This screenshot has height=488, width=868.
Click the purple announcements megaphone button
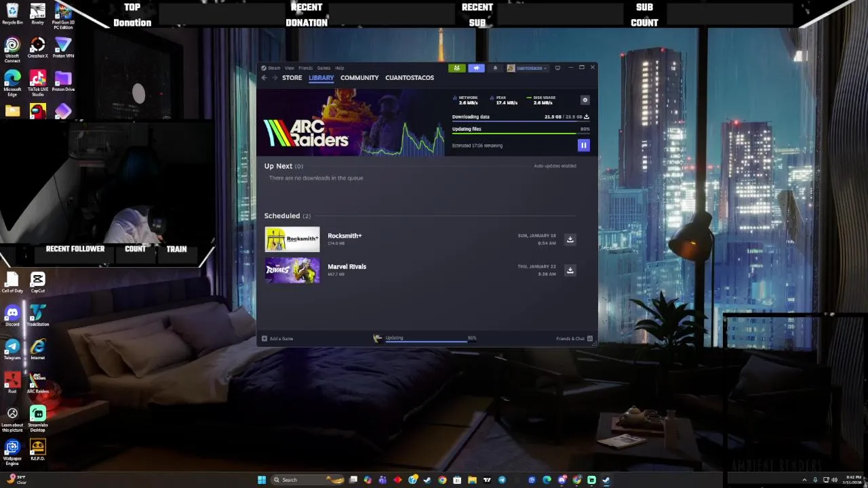click(x=476, y=68)
